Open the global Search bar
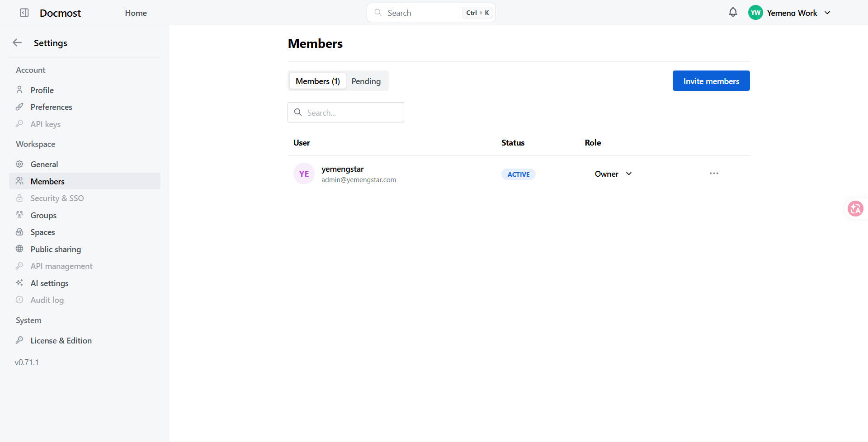The image size is (868, 442). 430,13
